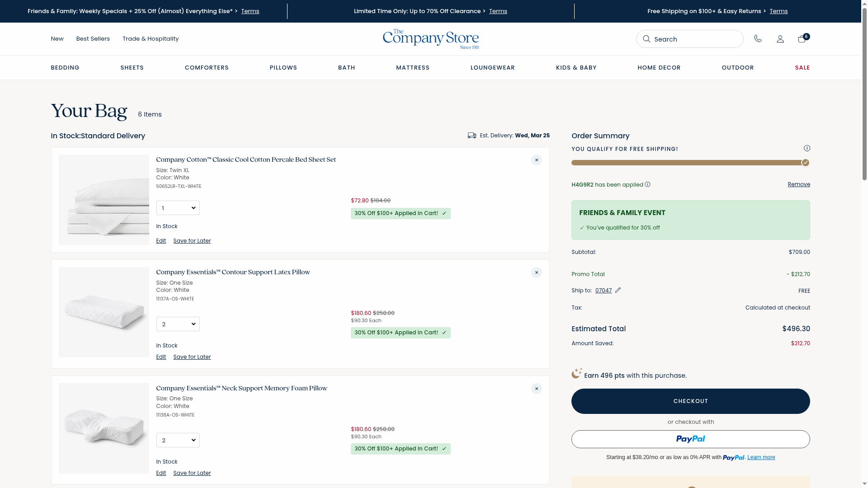Open quantity dropdown for Contour Latex Pillow
The height and width of the screenshot is (488, 868).
(x=178, y=324)
